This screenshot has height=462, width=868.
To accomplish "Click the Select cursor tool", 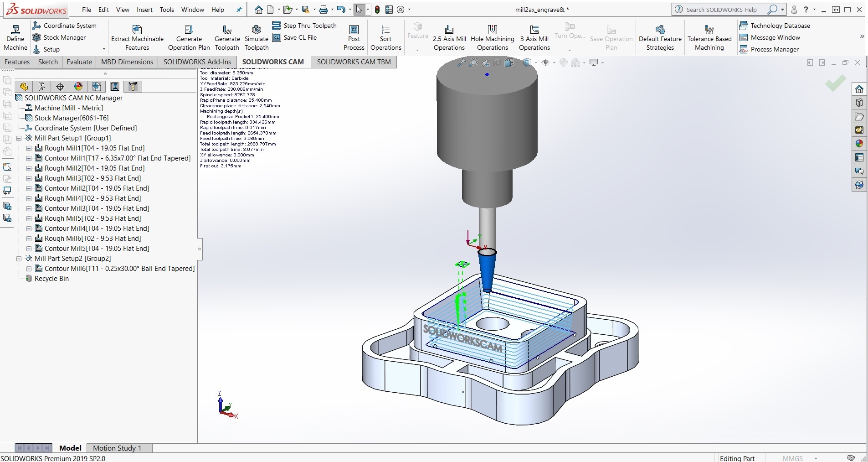I will pyautogui.click(x=359, y=10).
